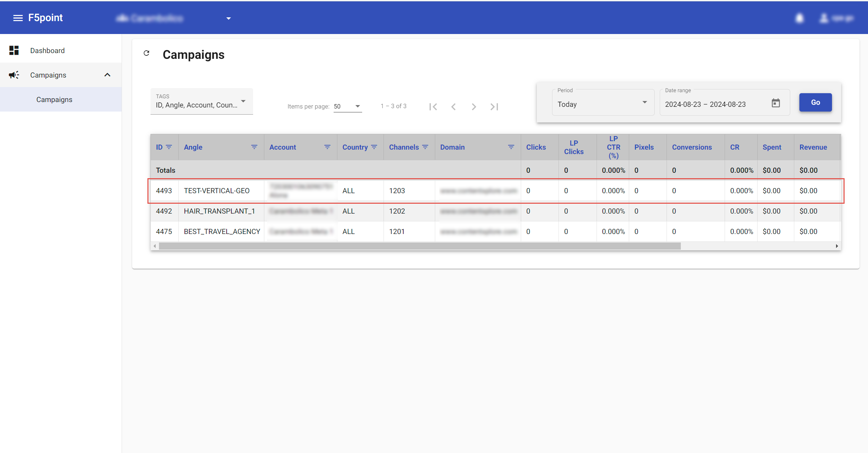This screenshot has height=453, width=868.
Task: Open the TAGS column selector dropdown
Action: [201, 101]
